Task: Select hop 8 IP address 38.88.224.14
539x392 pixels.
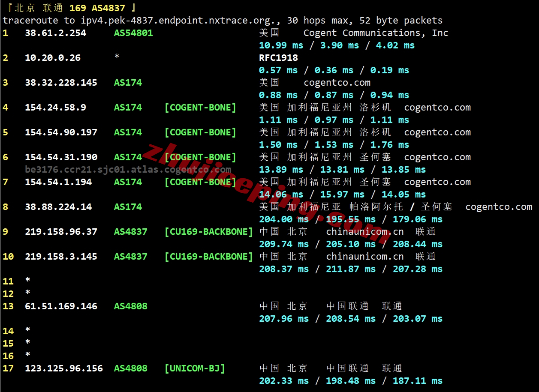Action: click(x=58, y=207)
